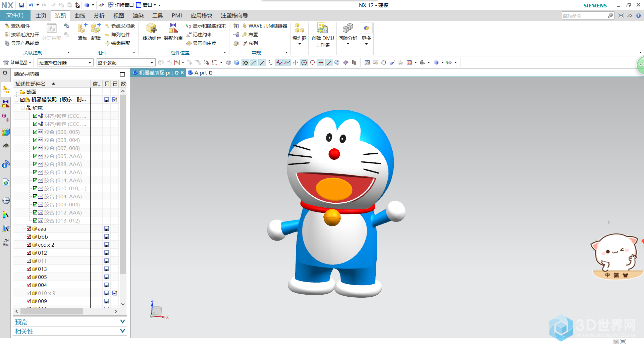644x346 pixels.
Task: Open the selection filter (无选择过滤器) dropdown
Action: [65, 62]
